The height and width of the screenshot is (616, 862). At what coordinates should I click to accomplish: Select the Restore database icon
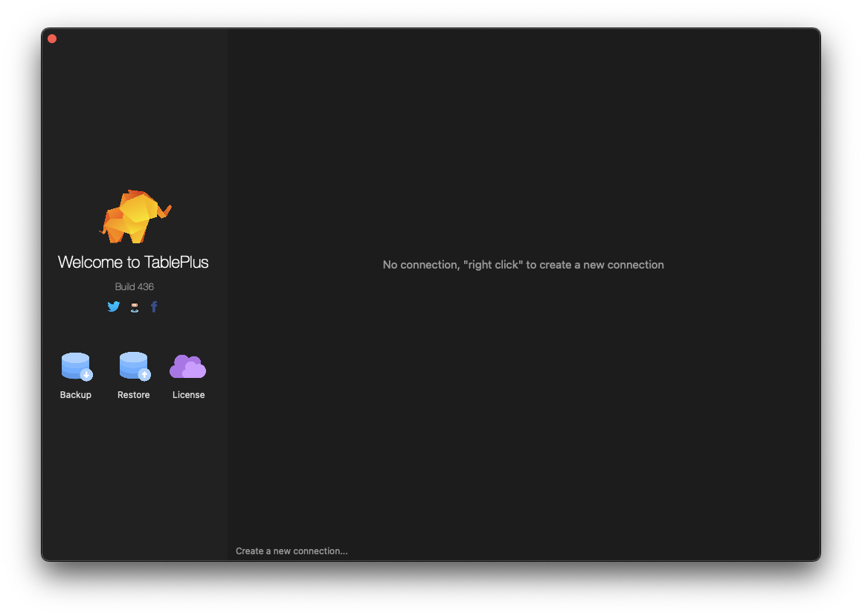point(133,365)
